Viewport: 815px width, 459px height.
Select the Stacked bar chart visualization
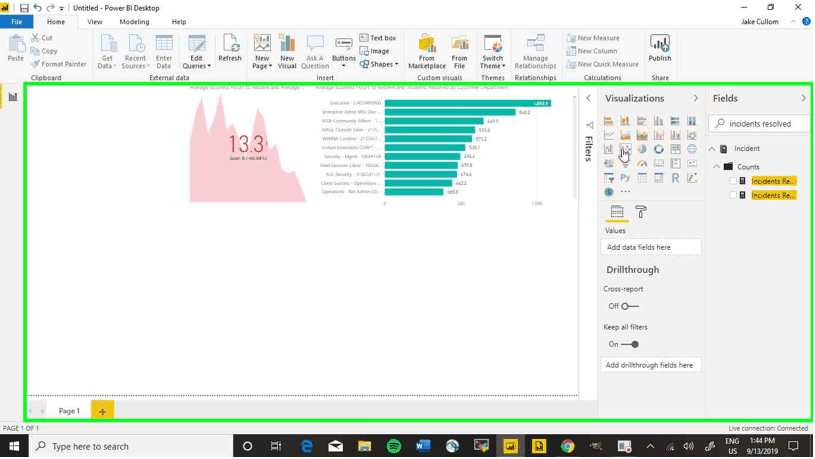608,121
